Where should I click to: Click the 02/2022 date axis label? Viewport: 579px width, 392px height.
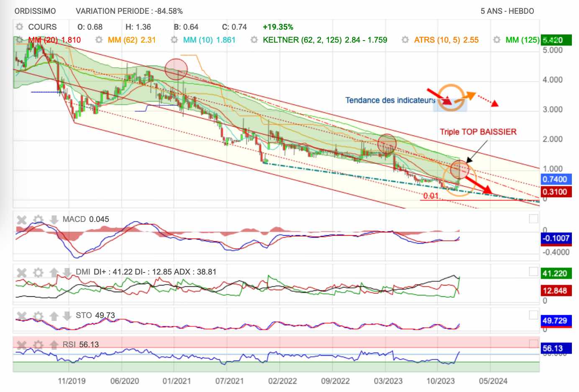(x=282, y=381)
